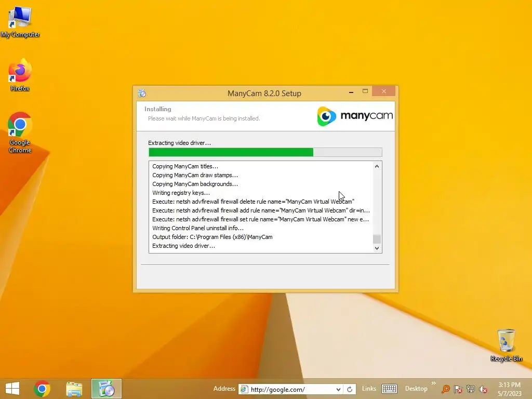Screen dimensions: 532x399
Task: Maximize the ManyCam Setup window
Action: (365, 91)
